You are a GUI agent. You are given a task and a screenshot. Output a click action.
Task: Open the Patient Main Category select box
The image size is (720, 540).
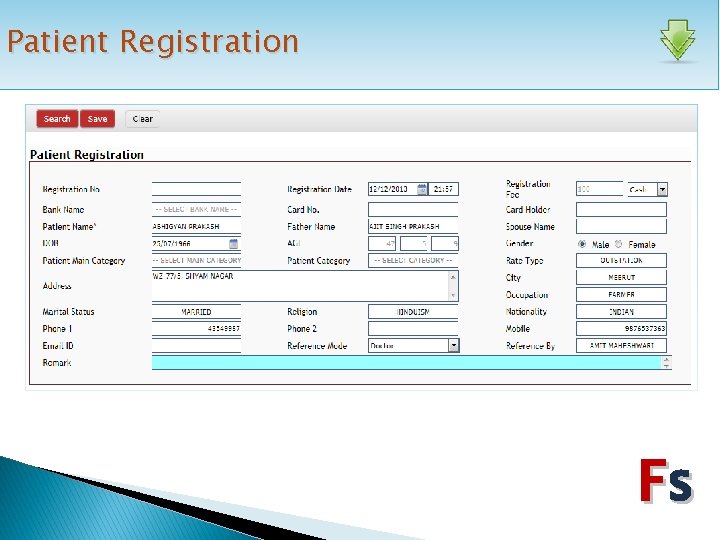pos(196,260)
